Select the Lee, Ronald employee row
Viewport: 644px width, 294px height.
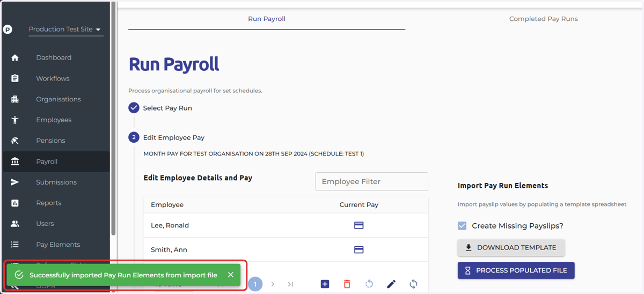coord(286,225)
